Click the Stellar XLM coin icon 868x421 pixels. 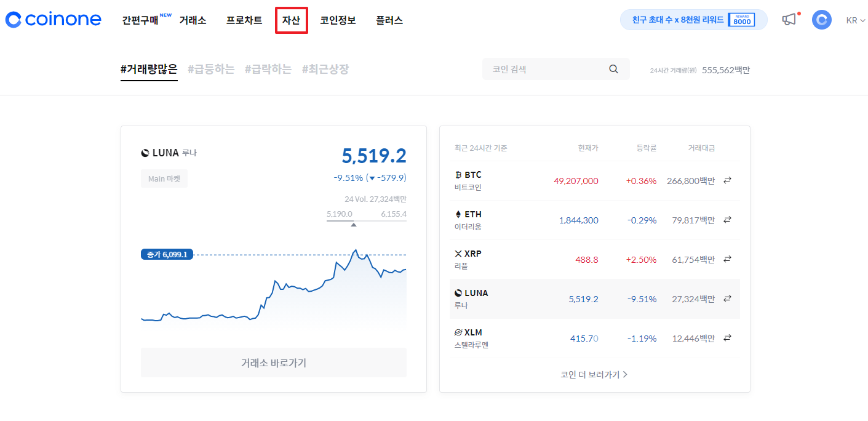[458, 332]
